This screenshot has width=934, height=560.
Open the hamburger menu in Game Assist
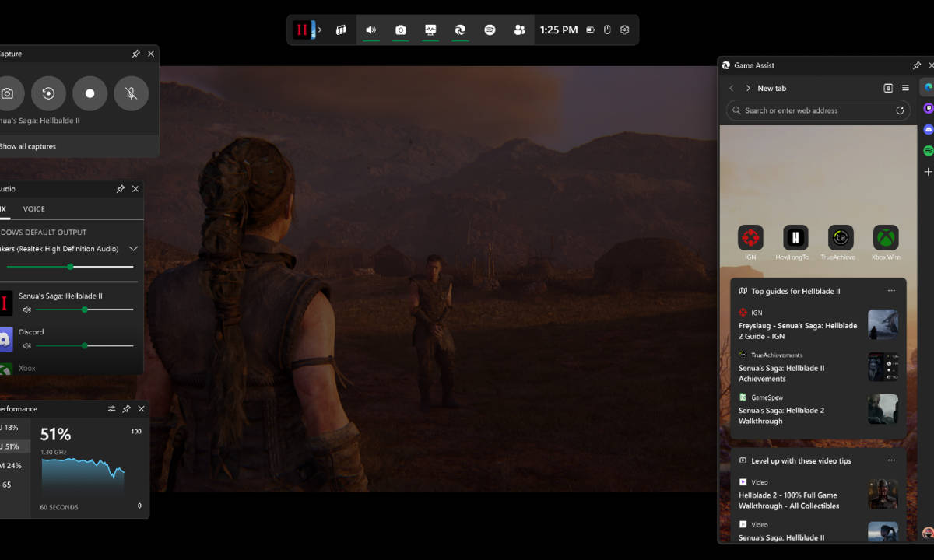click(905, 88)
